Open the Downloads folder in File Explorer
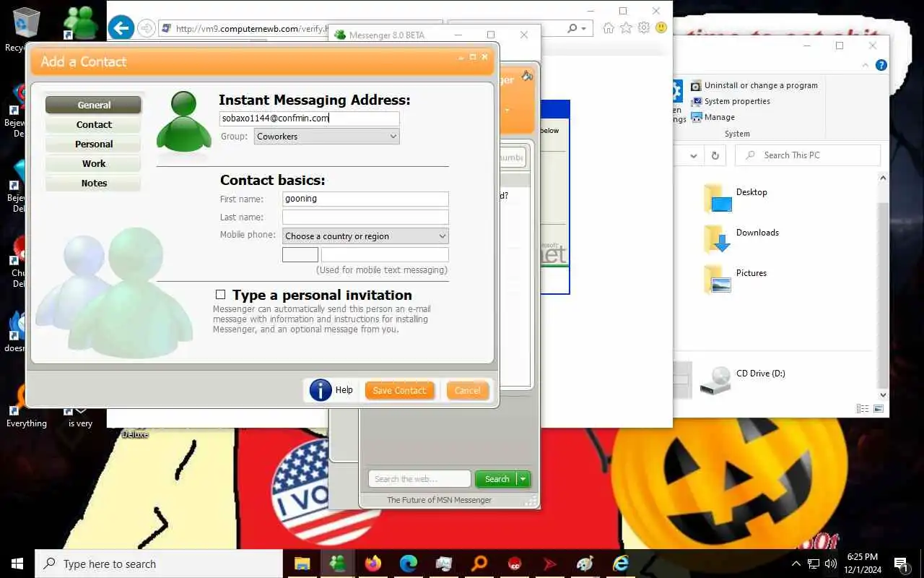This screenshot has width=924, height=578. click(x=742, y=237)
